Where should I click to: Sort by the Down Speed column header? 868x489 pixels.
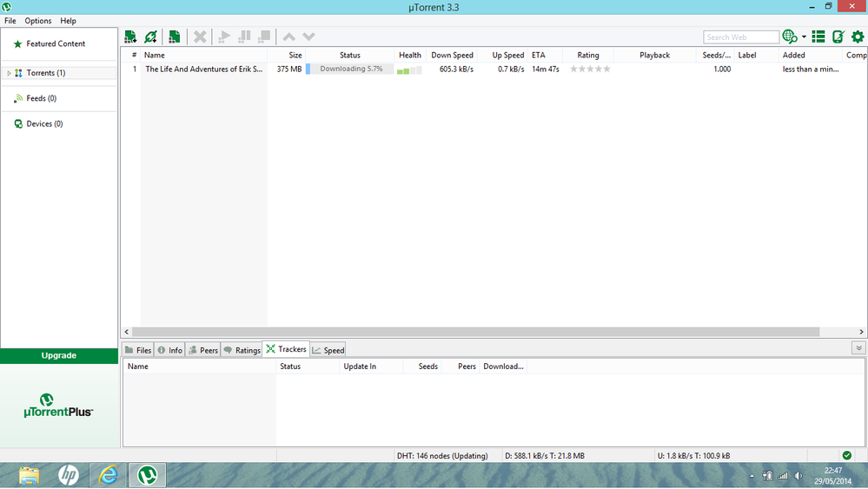[x=452, y=56]
